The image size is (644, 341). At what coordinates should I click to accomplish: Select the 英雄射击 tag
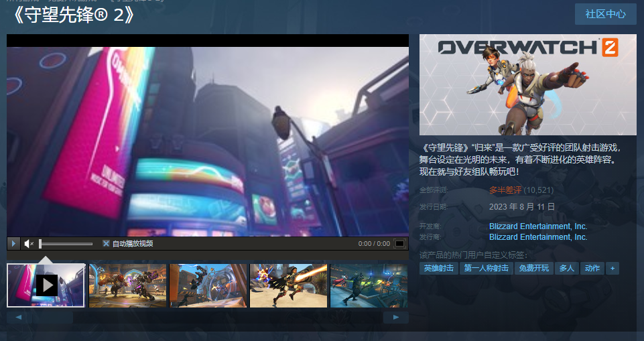coord(439,269)
